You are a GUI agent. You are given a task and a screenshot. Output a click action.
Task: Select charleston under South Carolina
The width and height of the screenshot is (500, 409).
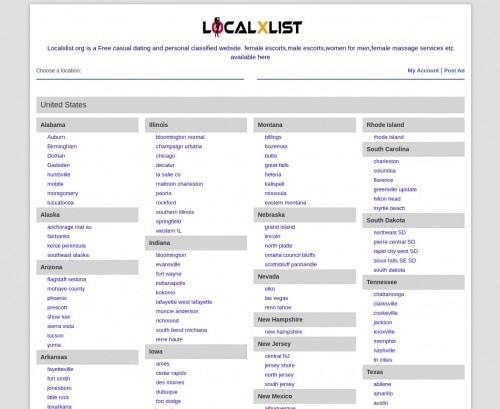tap(386, 161)
